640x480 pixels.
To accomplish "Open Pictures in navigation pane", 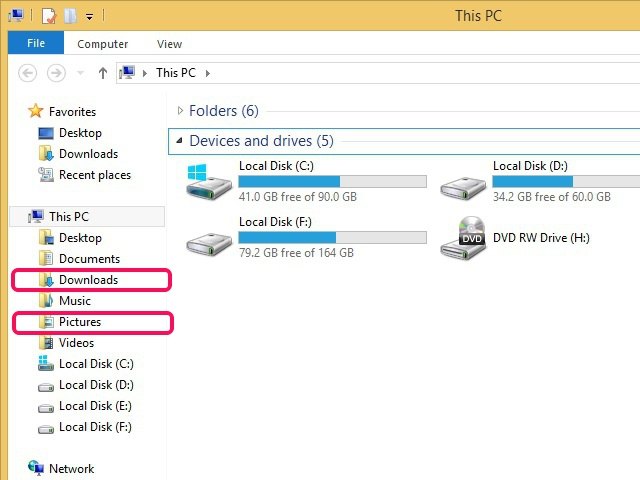I will click(x=80, y=322).
